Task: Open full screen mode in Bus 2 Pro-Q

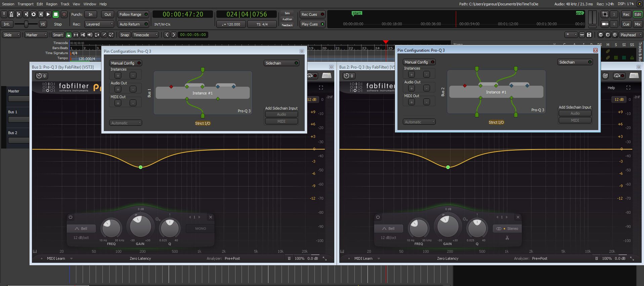Action: coord(628,88)
